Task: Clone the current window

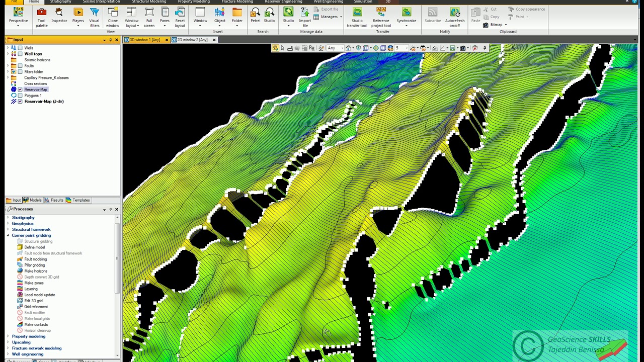Action: [x=113, y=17]
